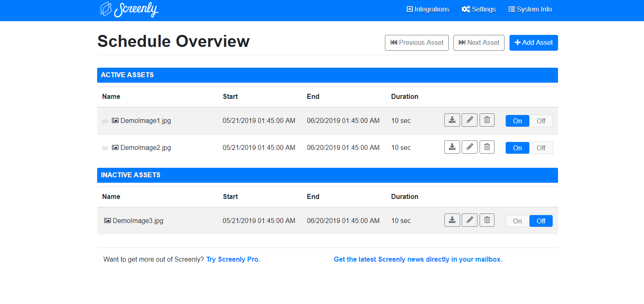Download the DemoImage1.jpg asset

452,120
